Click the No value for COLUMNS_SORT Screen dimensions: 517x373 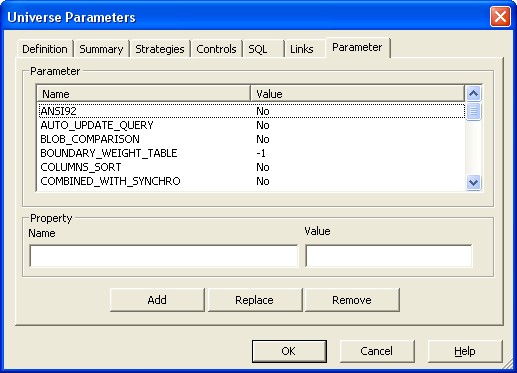263,167
